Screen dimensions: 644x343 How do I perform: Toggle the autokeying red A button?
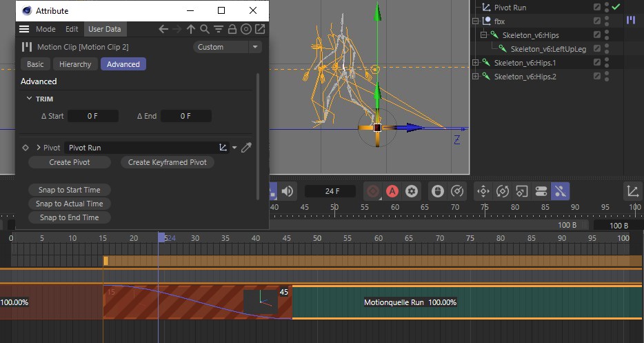tap(392, 191)
